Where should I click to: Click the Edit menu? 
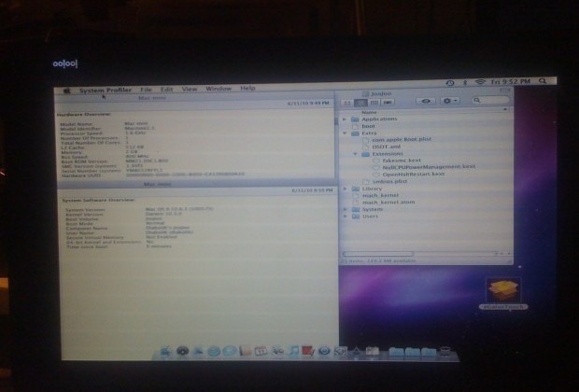[167, 89]
